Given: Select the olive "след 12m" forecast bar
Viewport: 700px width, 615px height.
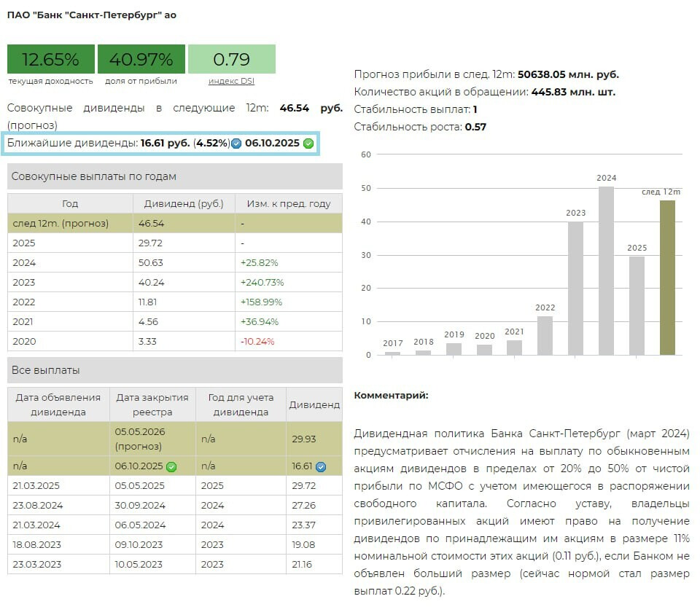Looking at the screenshot, I should click(x=667, y=277).
